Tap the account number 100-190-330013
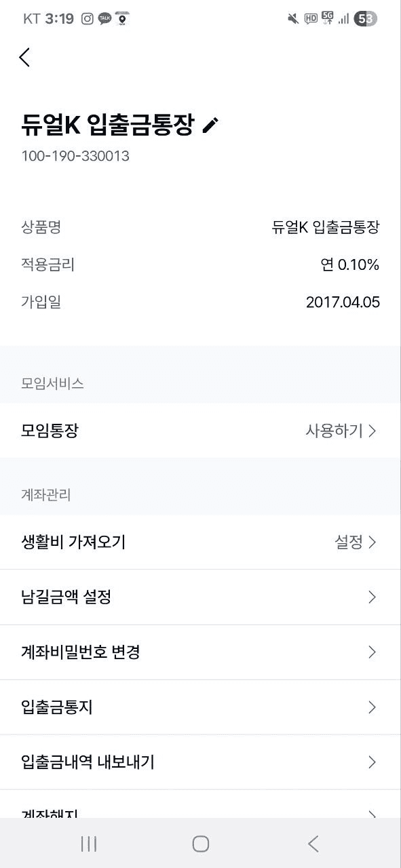This screenshot has height=868, width=401. [75, 156]
